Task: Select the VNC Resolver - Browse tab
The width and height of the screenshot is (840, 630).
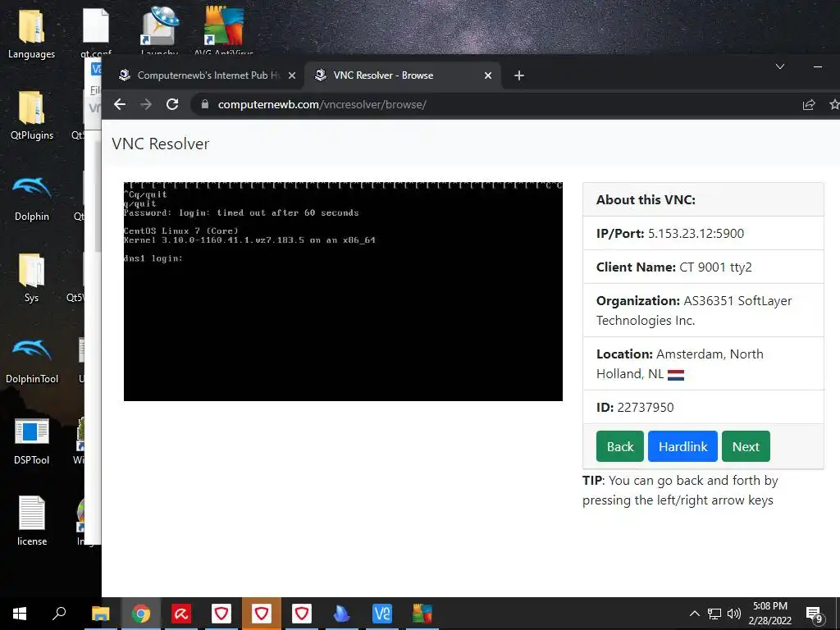Action: (402, 75)
